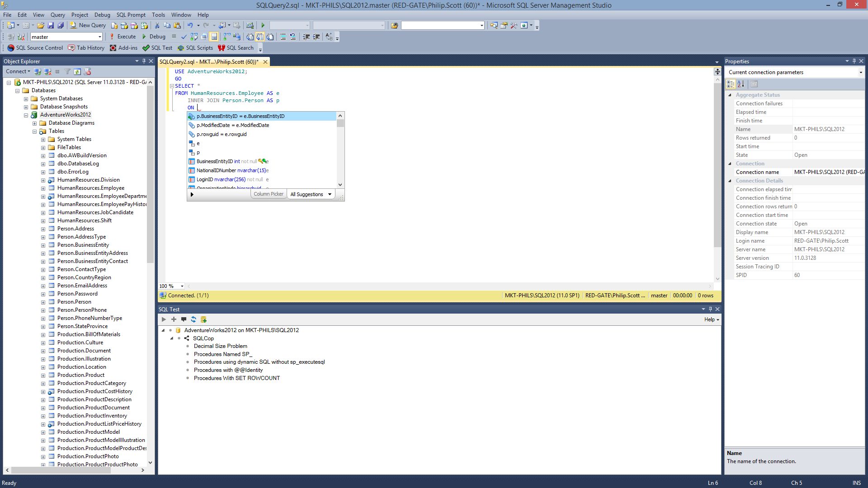Refresh the Object Explorer tree
868x488 pixels.
[x=77, y=71]
